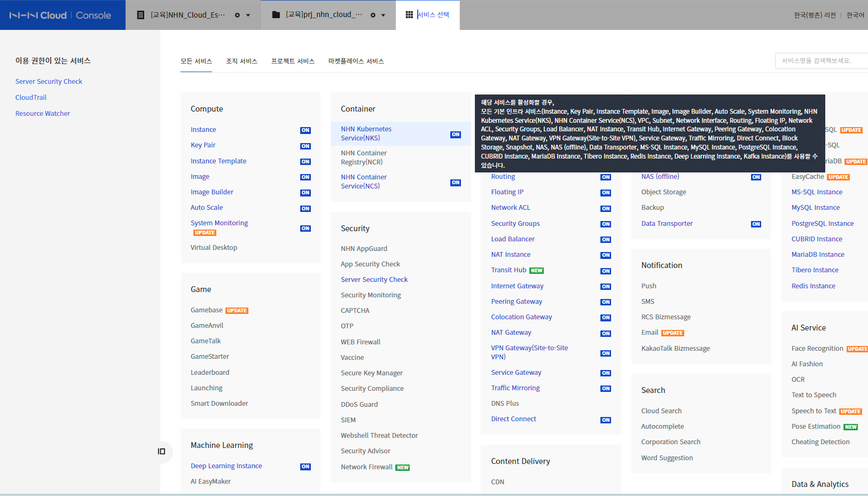The image size is (868, 496).
Task: Open the Instance Template service
Action: [x=218, y=161]
